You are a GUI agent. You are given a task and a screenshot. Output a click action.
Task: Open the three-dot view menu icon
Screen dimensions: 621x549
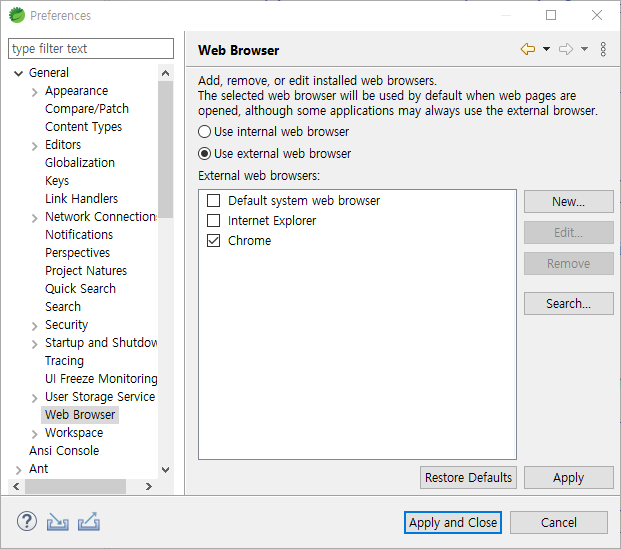tap(603, 50)
